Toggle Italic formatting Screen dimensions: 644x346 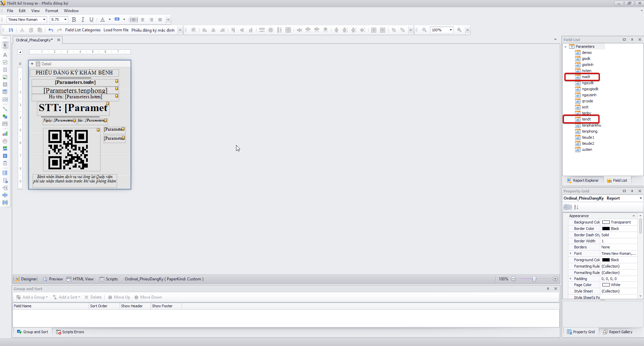(x=83, y=20)
